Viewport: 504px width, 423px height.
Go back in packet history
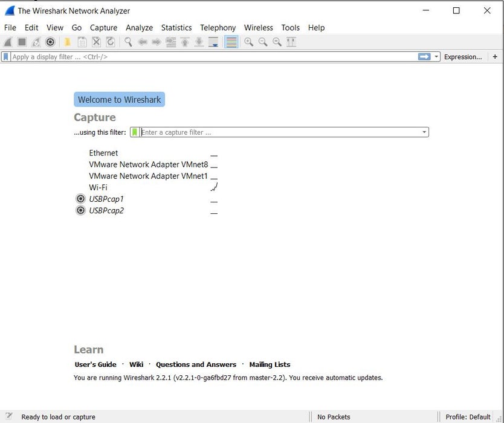(143, 42)
